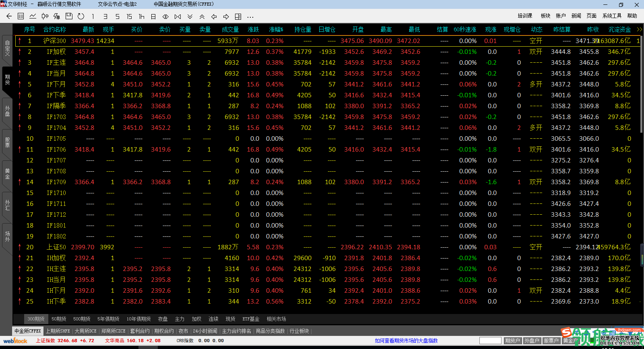Open the 新闻 menu
The height and width of the screenshot is (349, 644).
coord(576,16)
